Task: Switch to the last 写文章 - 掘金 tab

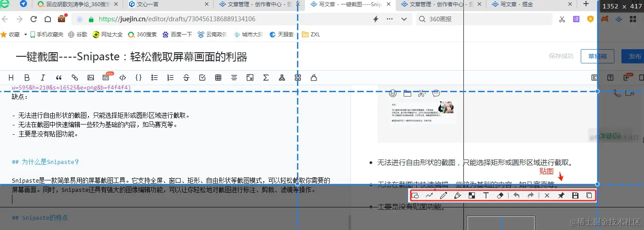Action: [531, 4]
